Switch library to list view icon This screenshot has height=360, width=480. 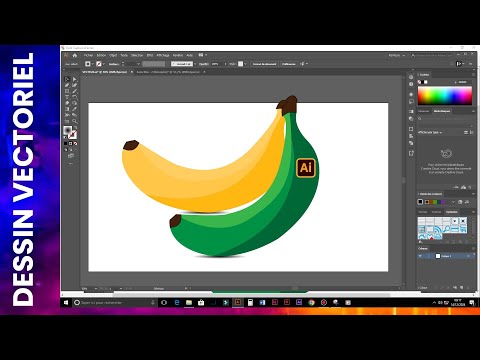(472, 133)
